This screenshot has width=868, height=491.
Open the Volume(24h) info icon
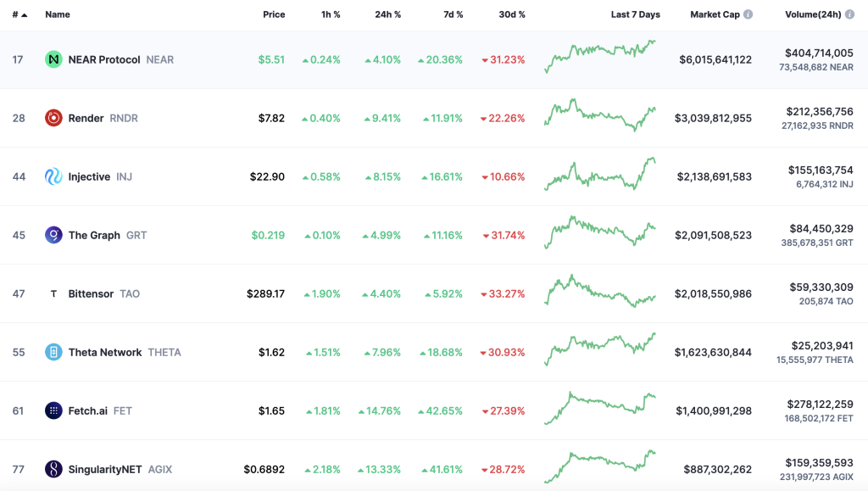point(849,14)
